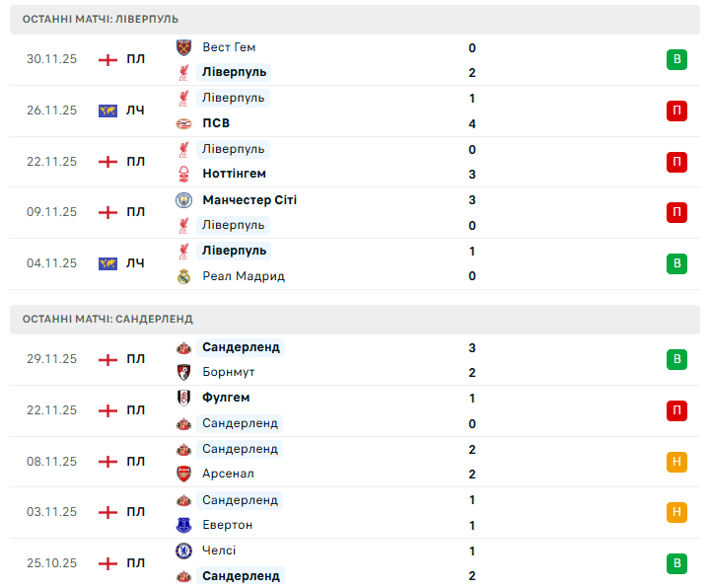
Task: Select the Манчестер Сіті team name
Action: (249, 200)
